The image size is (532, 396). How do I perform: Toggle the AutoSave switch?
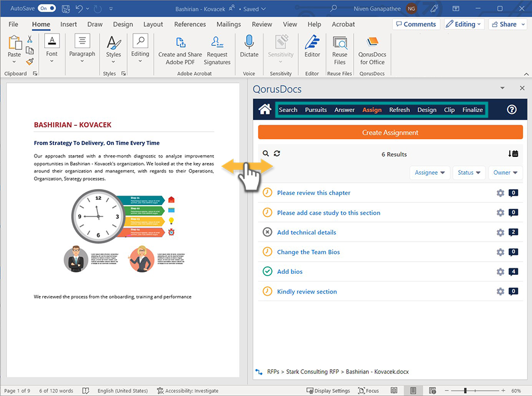coord(47,8)
